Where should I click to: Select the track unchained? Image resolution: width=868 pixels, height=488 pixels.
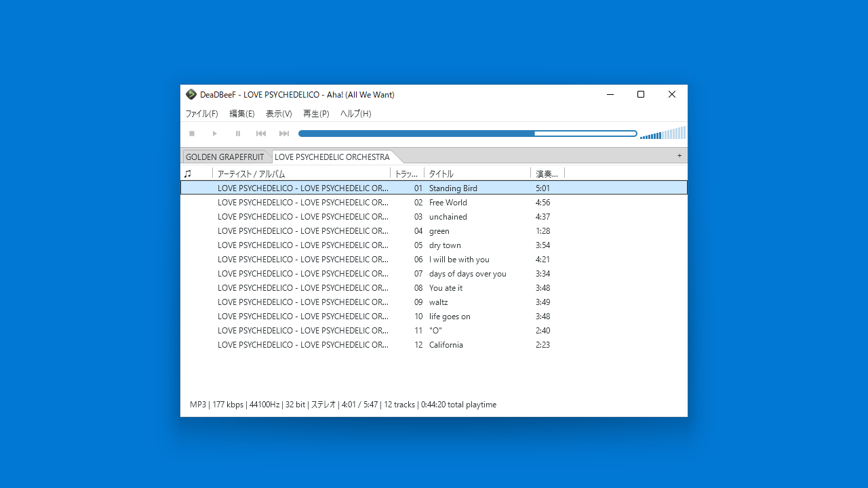pyautogui.click(x=434, y=216)
